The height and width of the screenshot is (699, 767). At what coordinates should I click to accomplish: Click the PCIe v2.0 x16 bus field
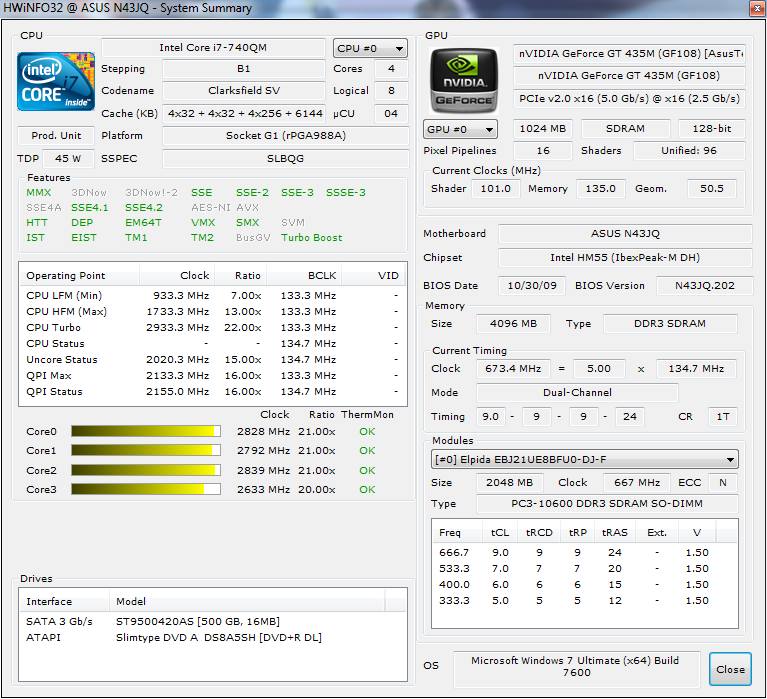tap(629, 99)
